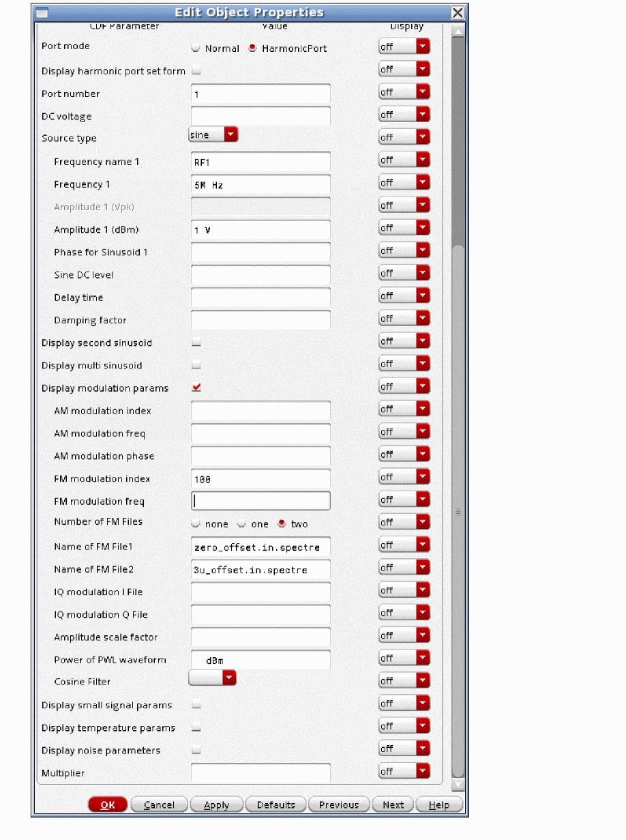626x840 pixels.
Task: Enable Display harmonic port set form checkbox
Action: [x=196, y=71]
